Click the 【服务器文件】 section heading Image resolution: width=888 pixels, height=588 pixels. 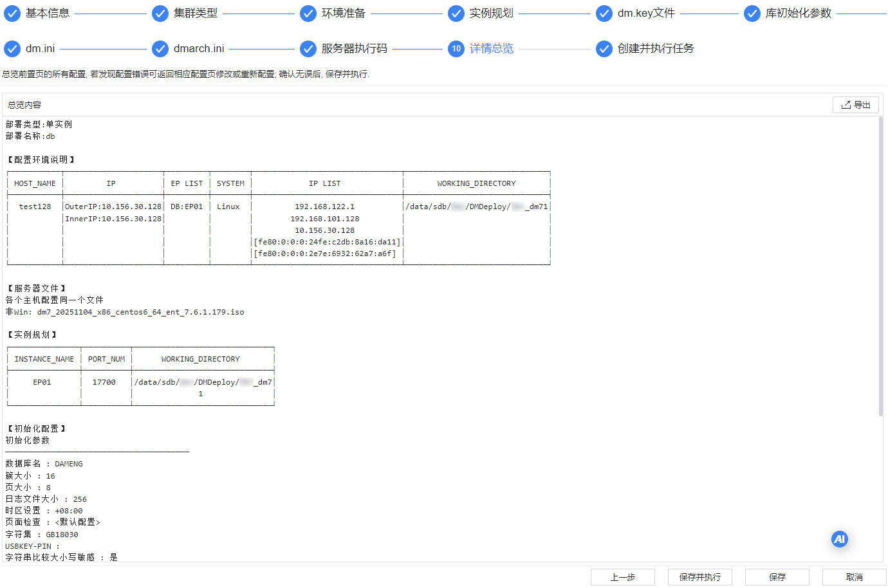tap(36, 288)
